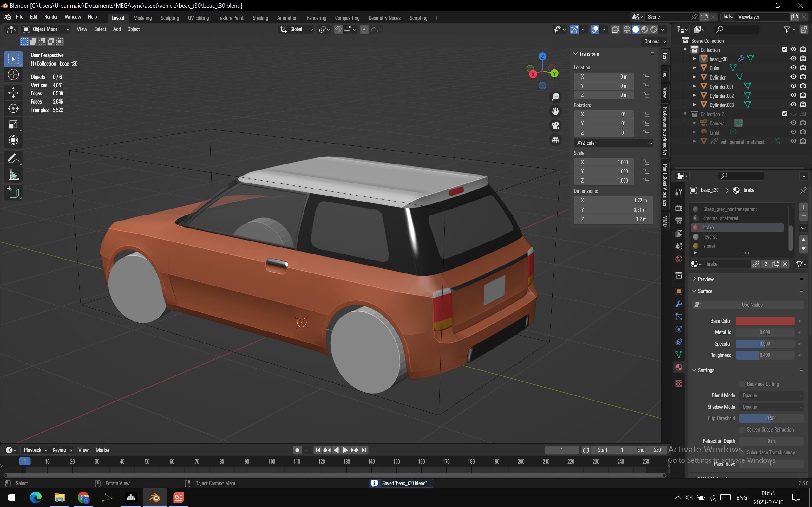Click the Add Cube tool icon
This screenshot has width=812, height=507.
(13, 193)
